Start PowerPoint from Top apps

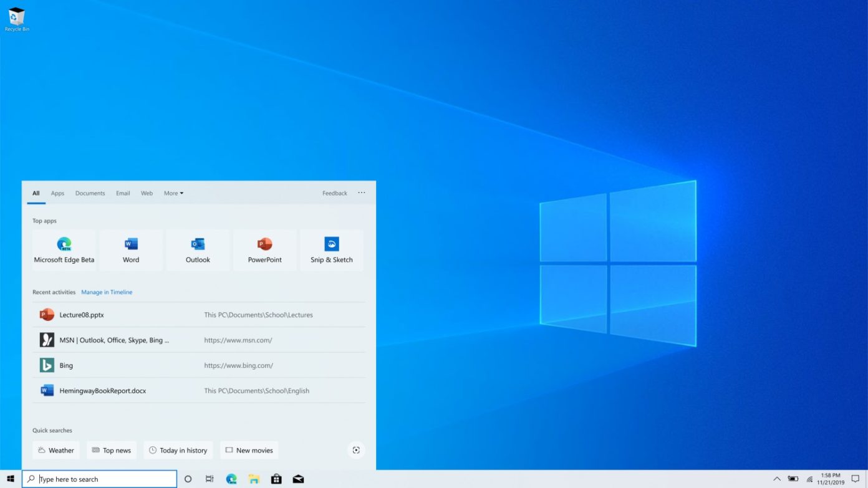(264, 249)
